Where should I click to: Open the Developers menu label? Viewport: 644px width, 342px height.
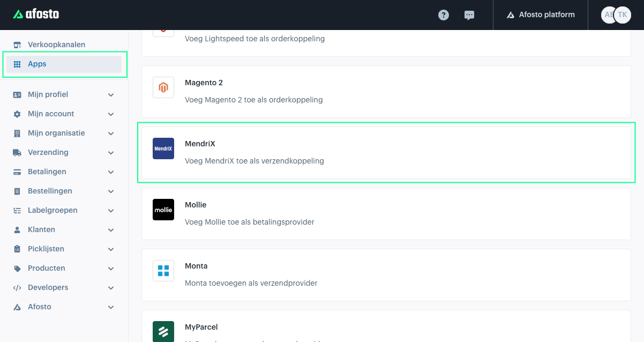[48, 287]
